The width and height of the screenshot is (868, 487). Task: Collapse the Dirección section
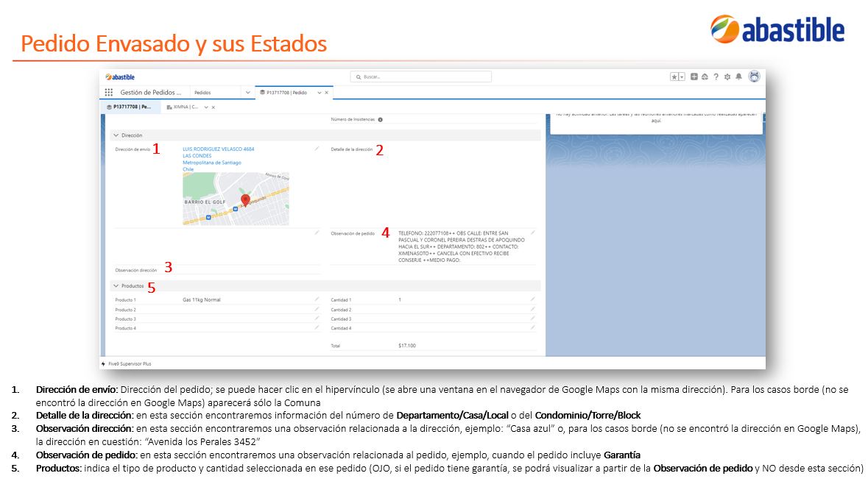tap(116, 135)
